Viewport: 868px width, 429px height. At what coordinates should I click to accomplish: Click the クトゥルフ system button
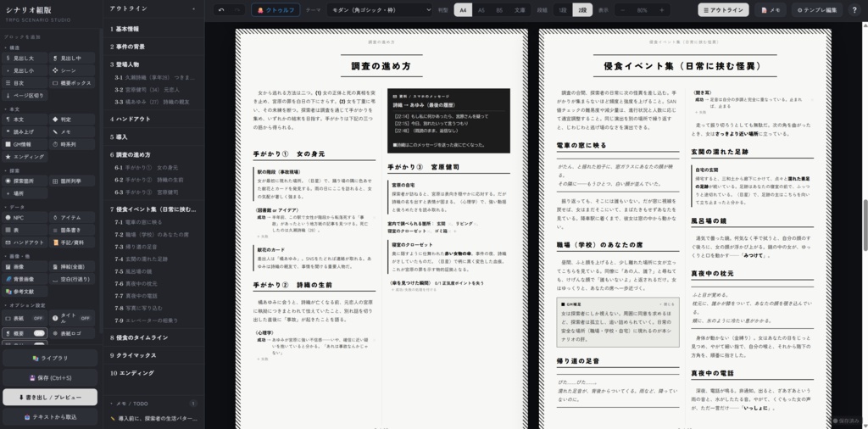pos(275,10)
